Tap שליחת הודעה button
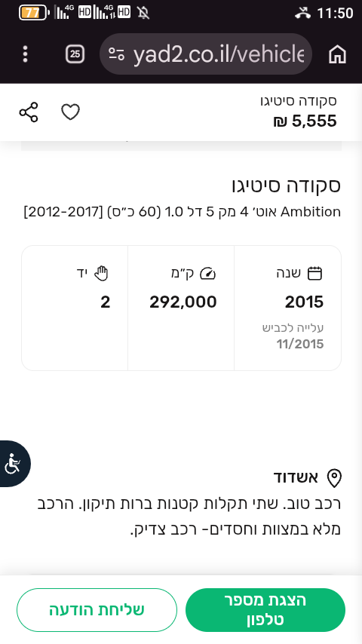The width and height of the screenshot is (362, 644). 97,610
